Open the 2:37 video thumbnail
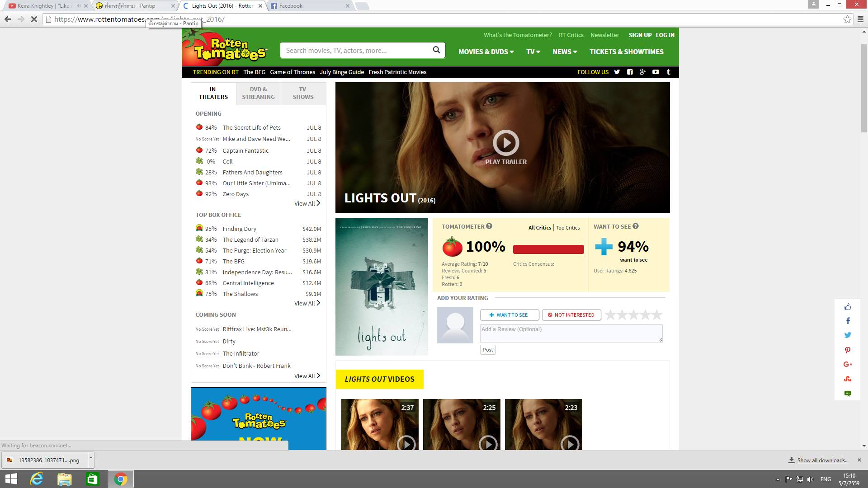Viewport: 868px width, 488px height. point(380,424)
